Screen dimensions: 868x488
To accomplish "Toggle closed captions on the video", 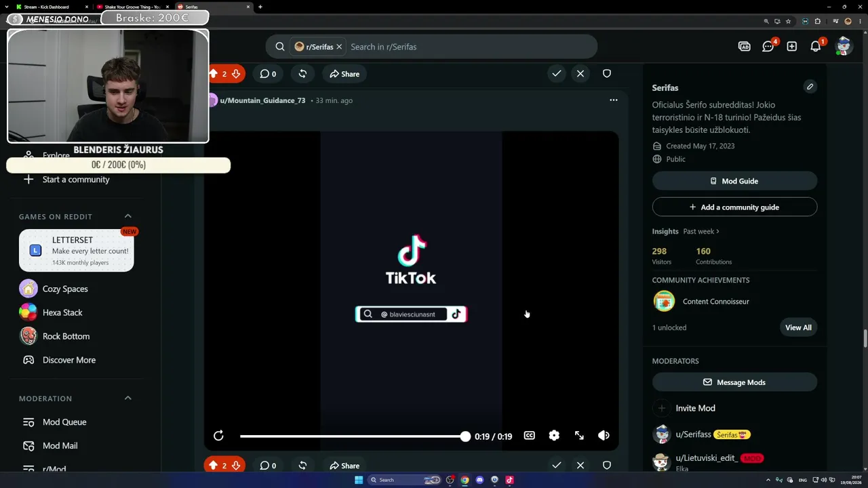I will pyautogui.click(x=530, y=436).
